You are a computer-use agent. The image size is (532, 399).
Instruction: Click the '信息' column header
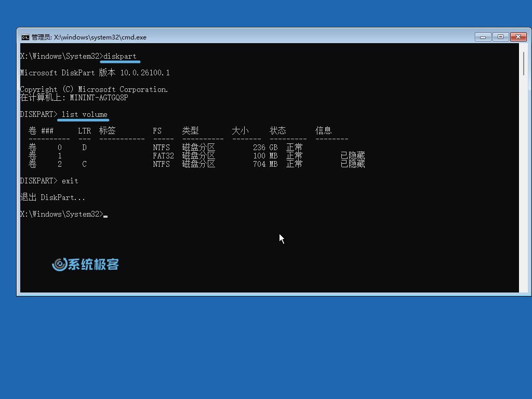[323, 130]
